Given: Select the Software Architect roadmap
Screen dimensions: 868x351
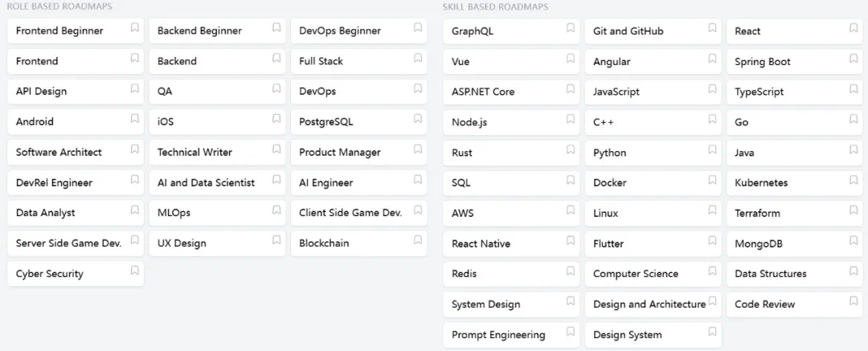Looking at the screenshot, I should (59, 153).
